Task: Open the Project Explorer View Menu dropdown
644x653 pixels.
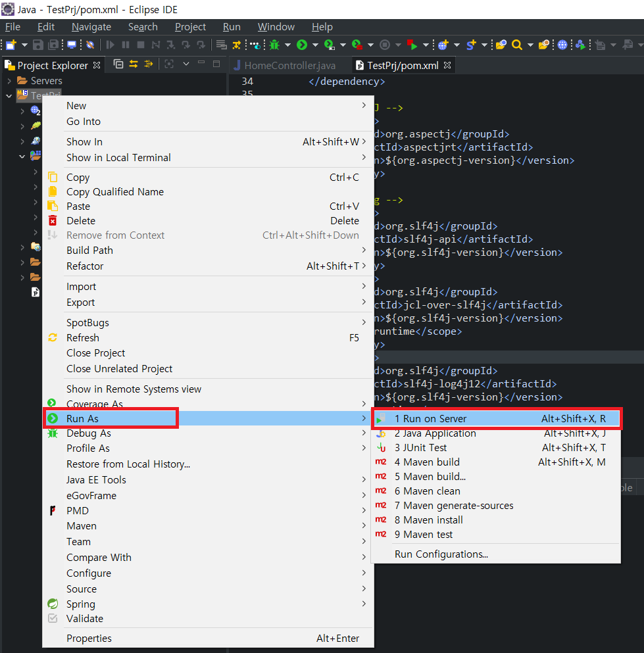Action: pos(186,64)
